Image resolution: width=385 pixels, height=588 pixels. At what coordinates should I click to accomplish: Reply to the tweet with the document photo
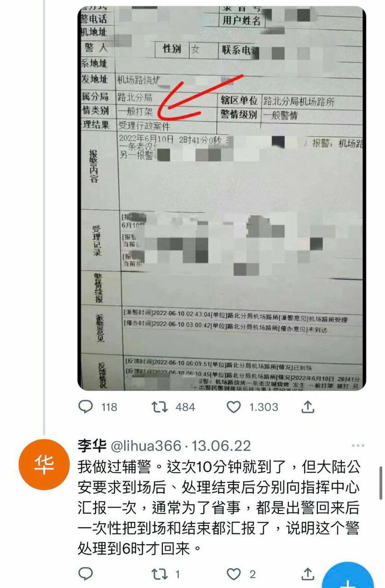pyautogui.click(x=86, y=407)
